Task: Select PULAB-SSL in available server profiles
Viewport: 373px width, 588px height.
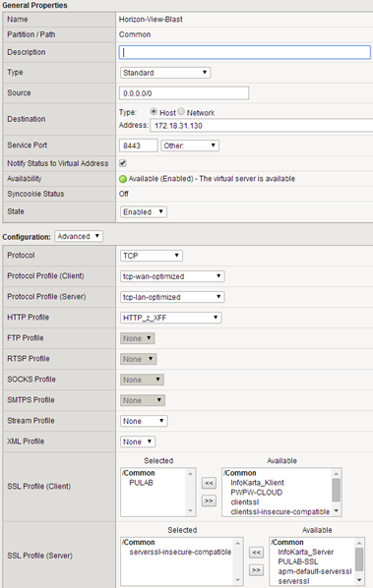Action: [x=297, y=561]
